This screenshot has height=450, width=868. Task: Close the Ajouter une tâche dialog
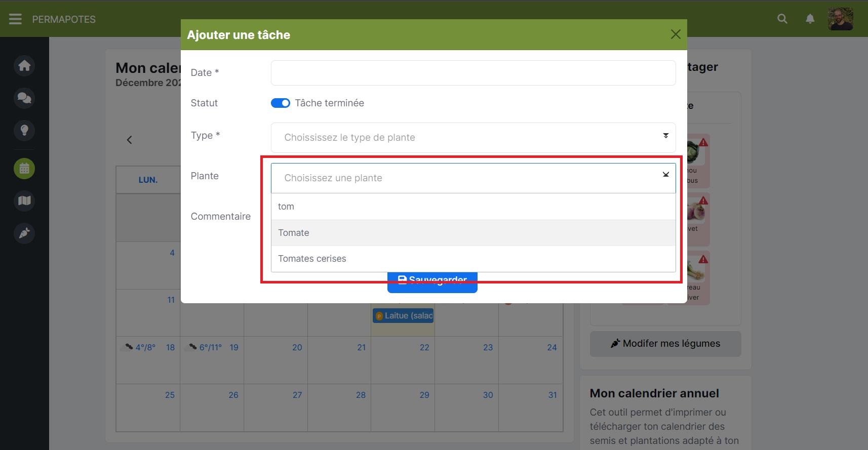click(x=675, y=34)
